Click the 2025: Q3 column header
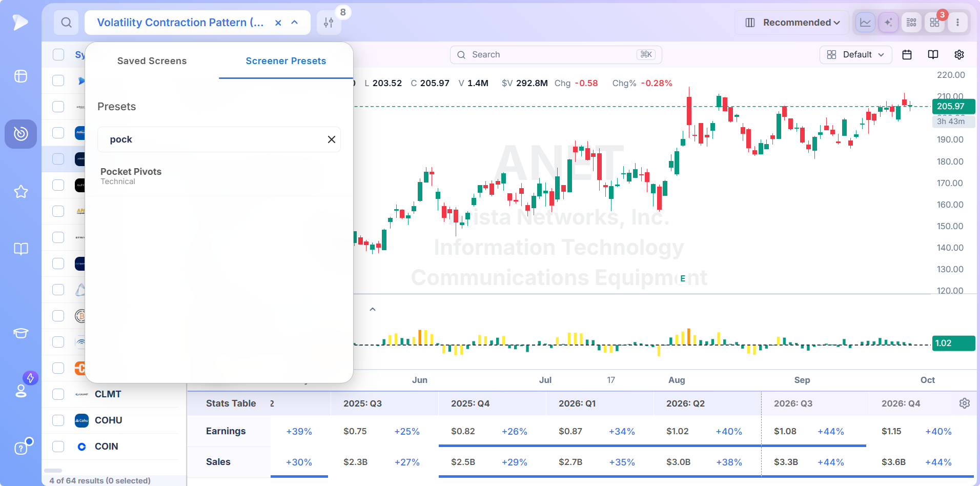The height and width of the screenshot is (486, 980). coord(362,403)
